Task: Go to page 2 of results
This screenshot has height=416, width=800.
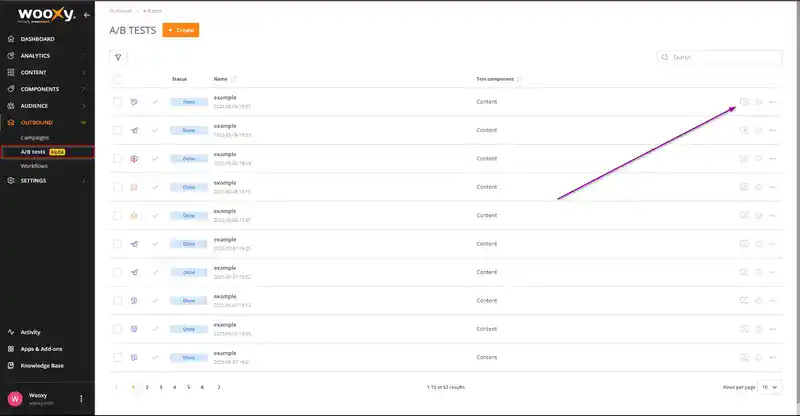Action: 147,386
